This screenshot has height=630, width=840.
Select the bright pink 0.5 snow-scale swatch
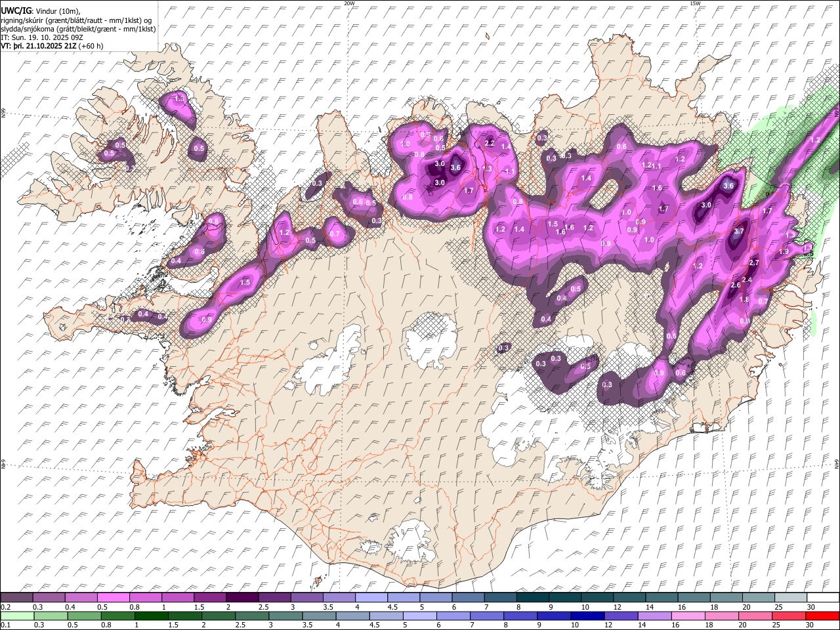tap(113, 598)
